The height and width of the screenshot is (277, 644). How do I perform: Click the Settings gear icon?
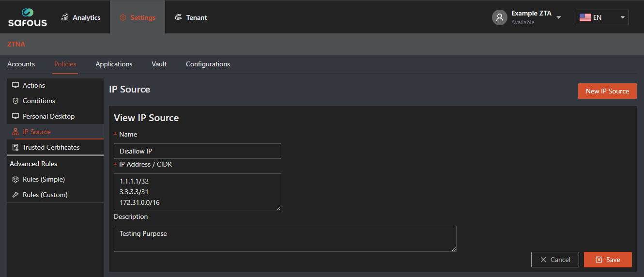123,17
